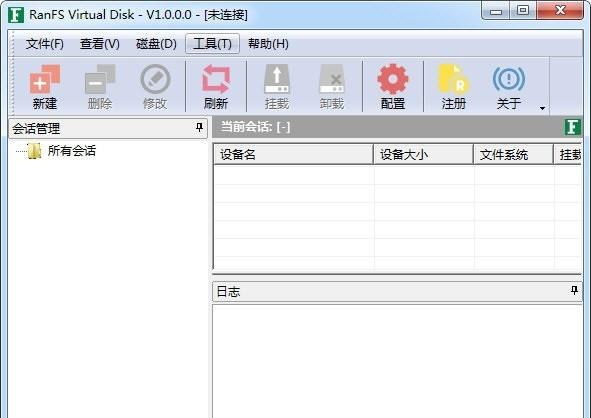The height and width of the screenshot is (418, 591).
Task: Open the 文件(F) menu
Action: point(44,44)
